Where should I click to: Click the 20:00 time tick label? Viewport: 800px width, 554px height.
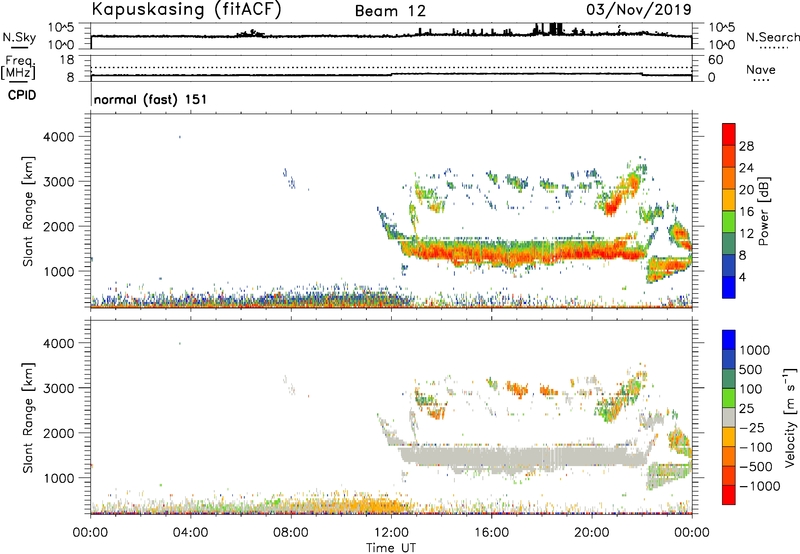pos(591,533)
